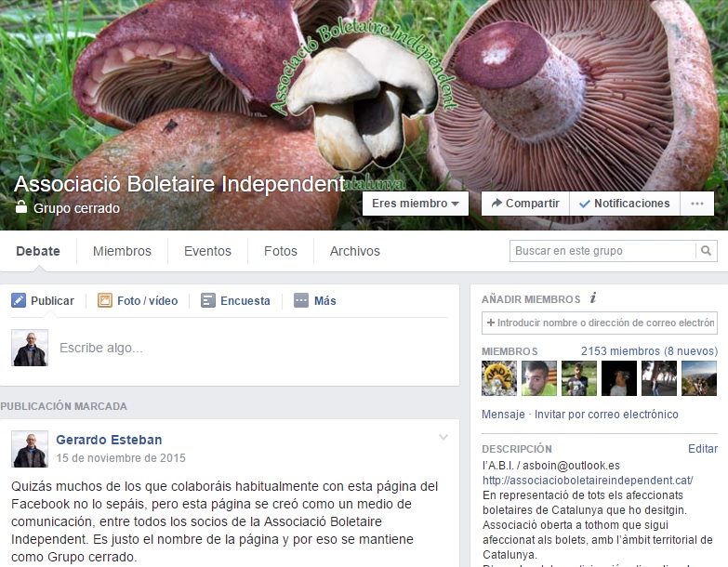Screen dimensions: 728x567
Task: Click the Foto / vídeo picture icon
Action: (105, 300)
